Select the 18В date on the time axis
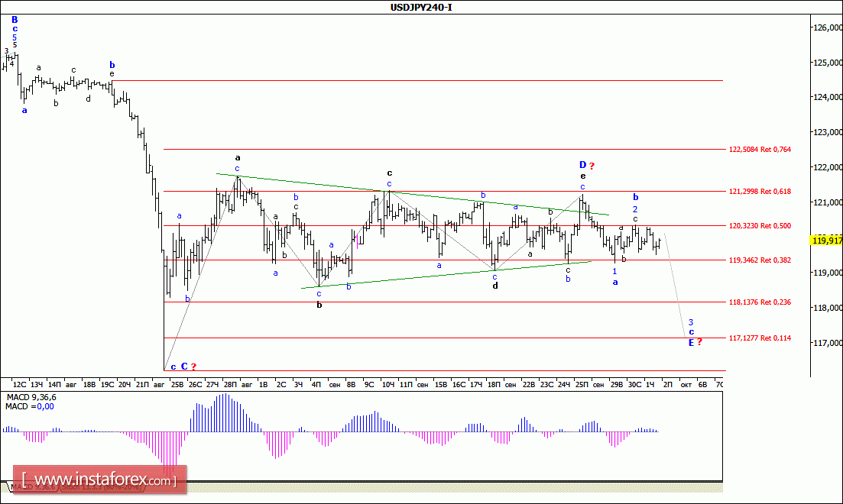The image size is (843, 504). coord(89,384)
